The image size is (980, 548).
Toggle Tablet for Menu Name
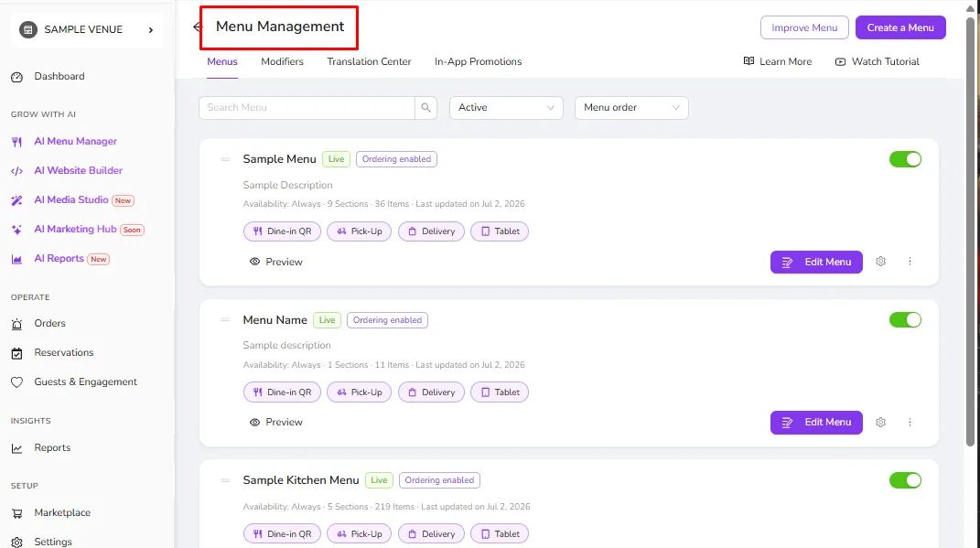[x=500, y=392]
